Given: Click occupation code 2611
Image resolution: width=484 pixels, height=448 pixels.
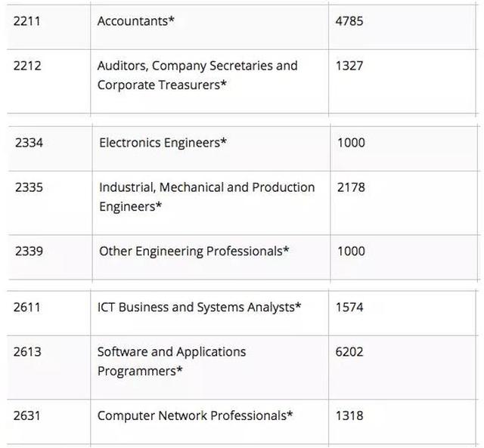Looking at the screenshot, I should [x=27, y=307].
